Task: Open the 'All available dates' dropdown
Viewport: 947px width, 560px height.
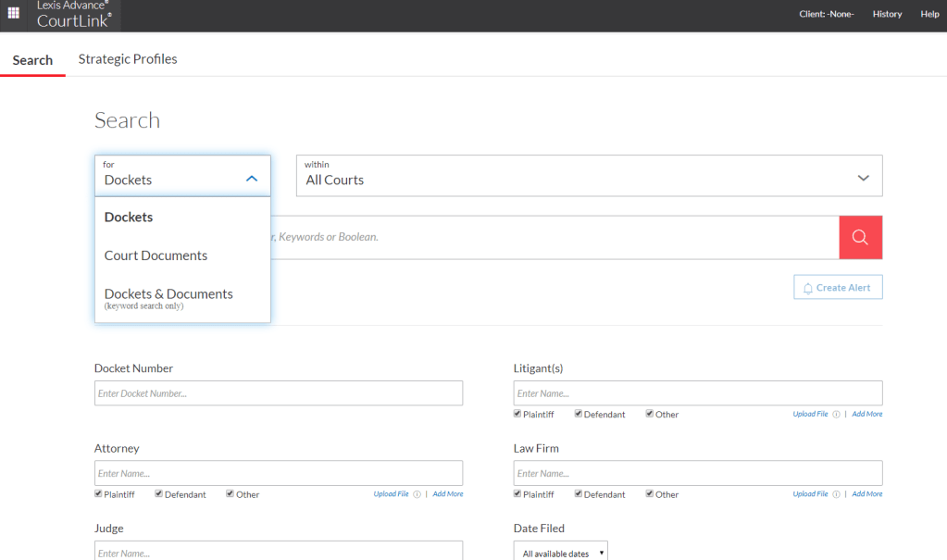Action: coord(561,554)
